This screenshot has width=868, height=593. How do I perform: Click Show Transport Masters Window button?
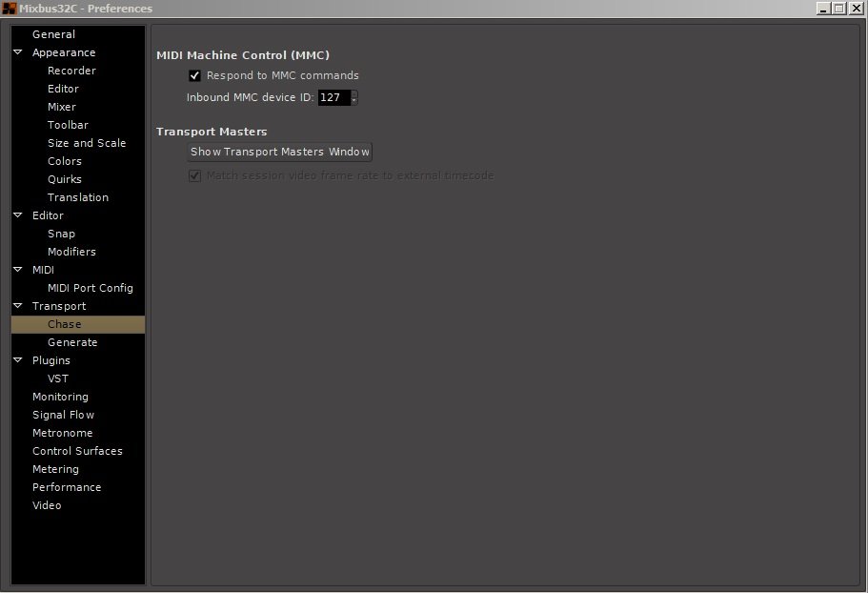[279, 152]
